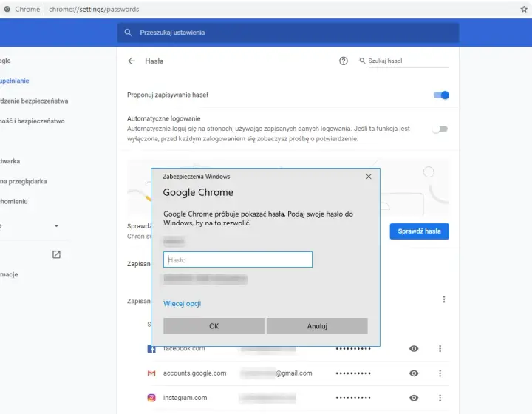Toggle Automatyczne logowanie switch
The height and width of the screenshot is (414, 532).
(440, 129)
